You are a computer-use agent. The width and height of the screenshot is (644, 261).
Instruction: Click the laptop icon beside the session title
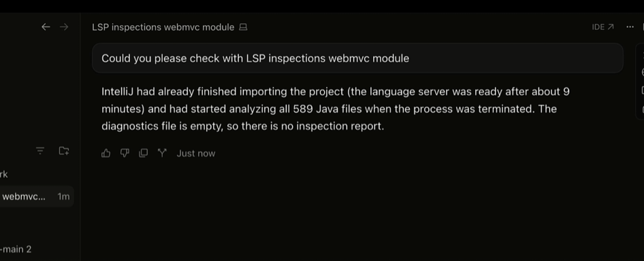243,27
